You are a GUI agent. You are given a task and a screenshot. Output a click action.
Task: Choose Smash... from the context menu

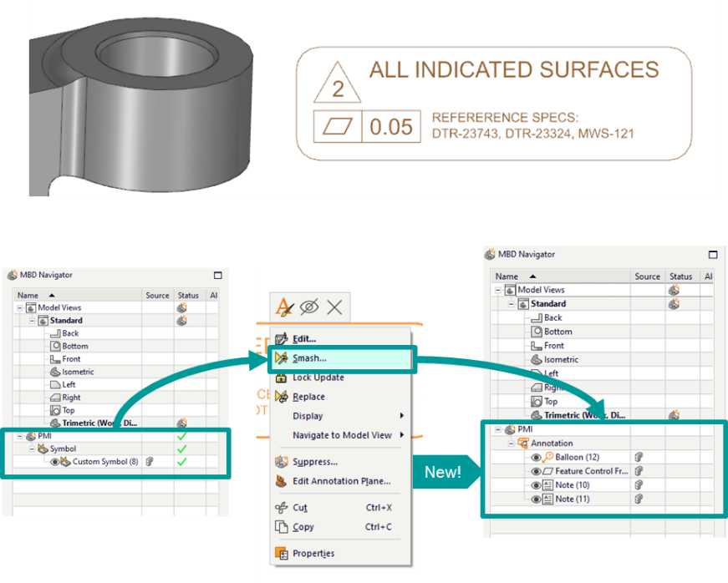[309, 358]
